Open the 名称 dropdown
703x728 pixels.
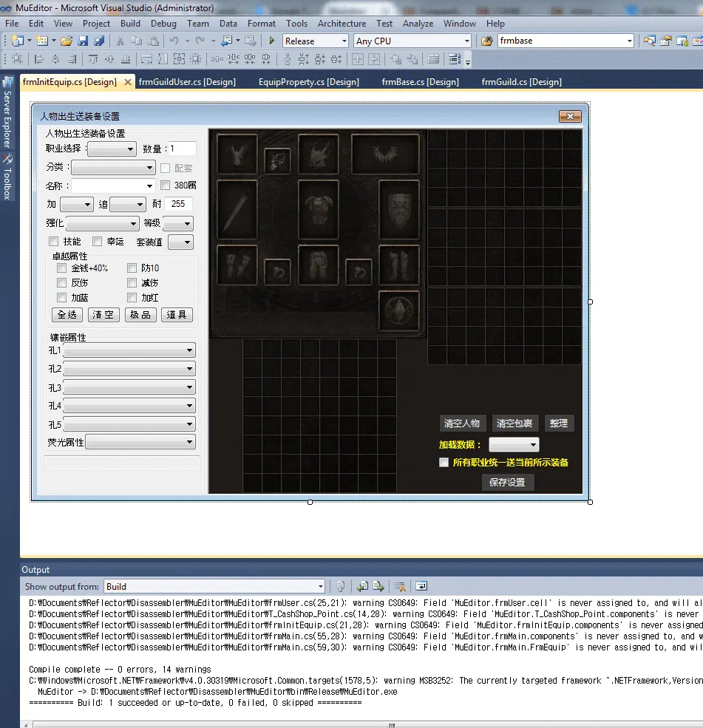pos(113,186)
